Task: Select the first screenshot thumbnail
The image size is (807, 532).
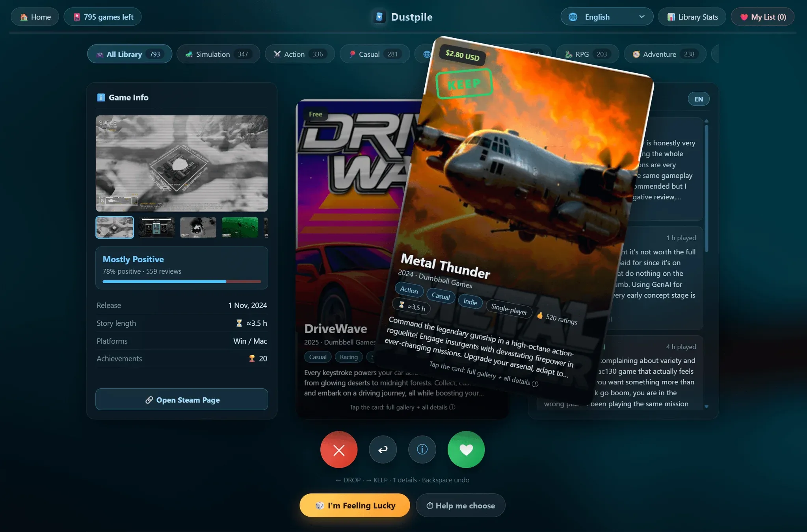Action: [115, 228]
